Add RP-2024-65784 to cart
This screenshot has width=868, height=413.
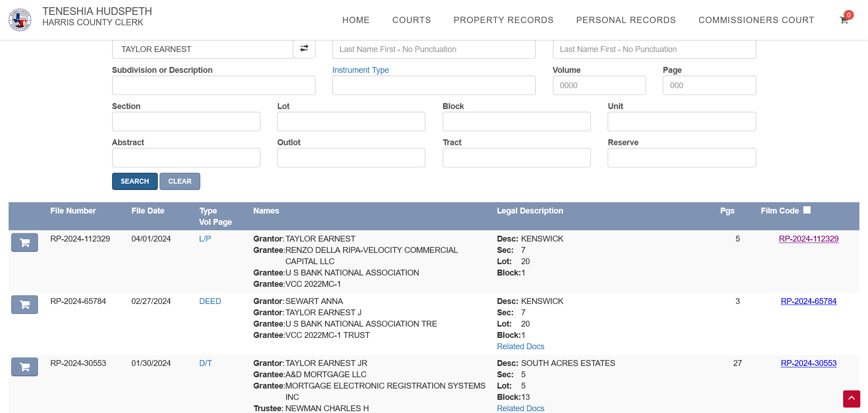24,304
